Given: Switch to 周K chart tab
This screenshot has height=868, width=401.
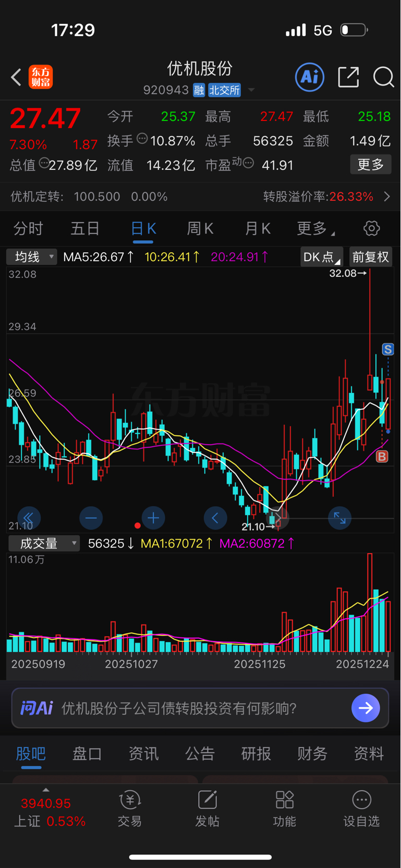Looking at the screenshot, I should tap(200, 228).
